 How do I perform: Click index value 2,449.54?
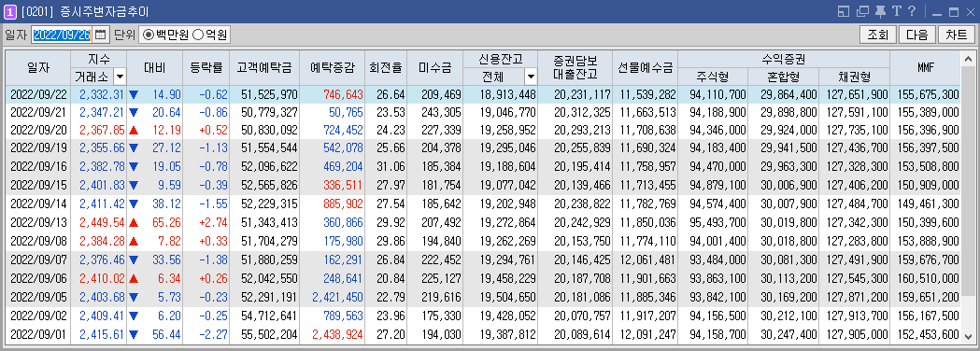click(x=102, y=222)
